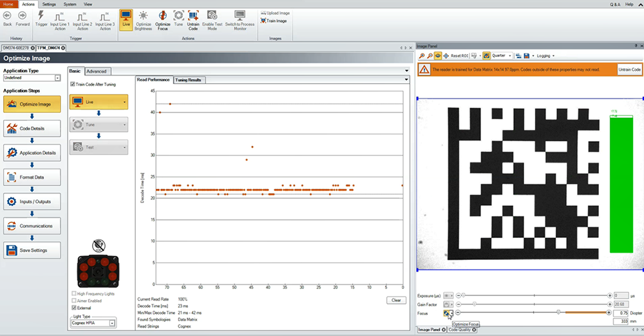
Task: Click the Back history arrow
Action: point(7,15)
